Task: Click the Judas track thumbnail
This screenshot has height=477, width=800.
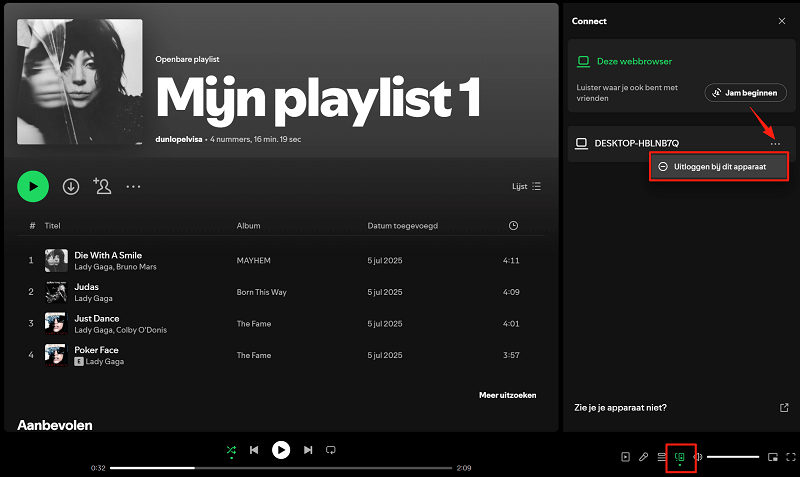Action: click(56, 292)
